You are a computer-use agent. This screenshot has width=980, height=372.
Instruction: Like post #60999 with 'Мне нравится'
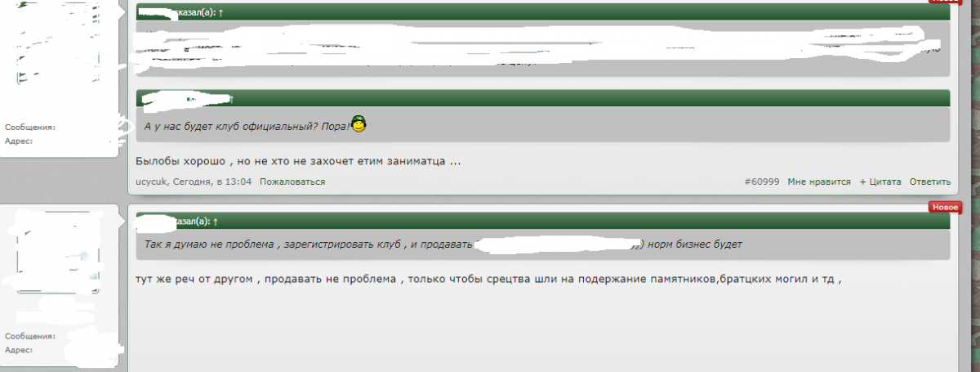tap(819, 182)
